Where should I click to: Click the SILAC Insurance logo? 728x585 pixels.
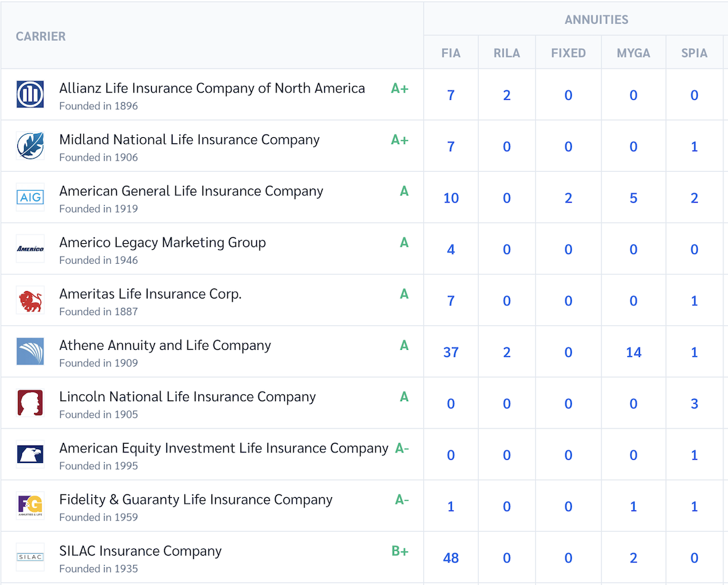point(30,557)
